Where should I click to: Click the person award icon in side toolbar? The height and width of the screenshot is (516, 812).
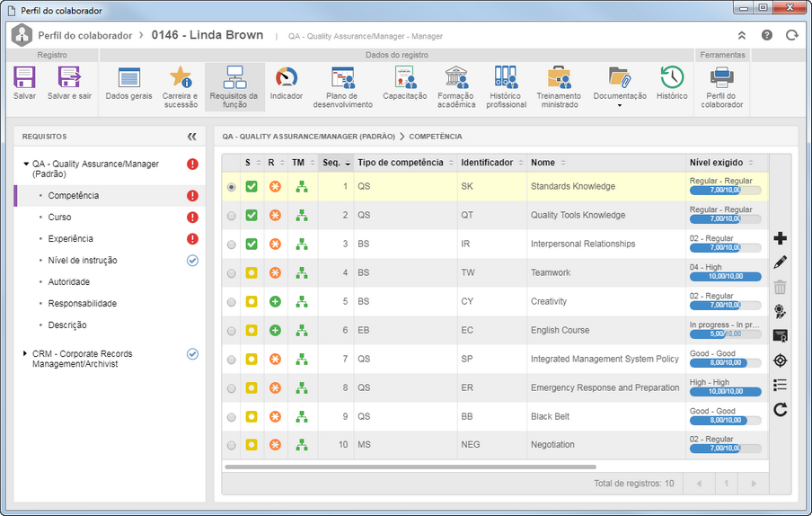pyautogui.click(x=780, y=311)
